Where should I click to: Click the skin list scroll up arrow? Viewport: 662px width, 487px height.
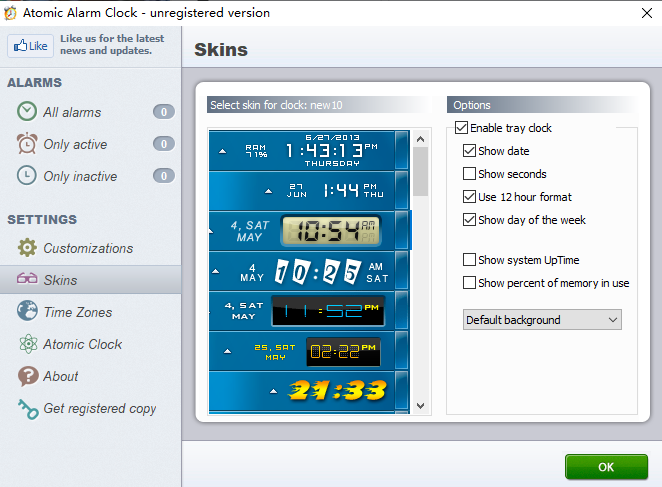(420, 137)
